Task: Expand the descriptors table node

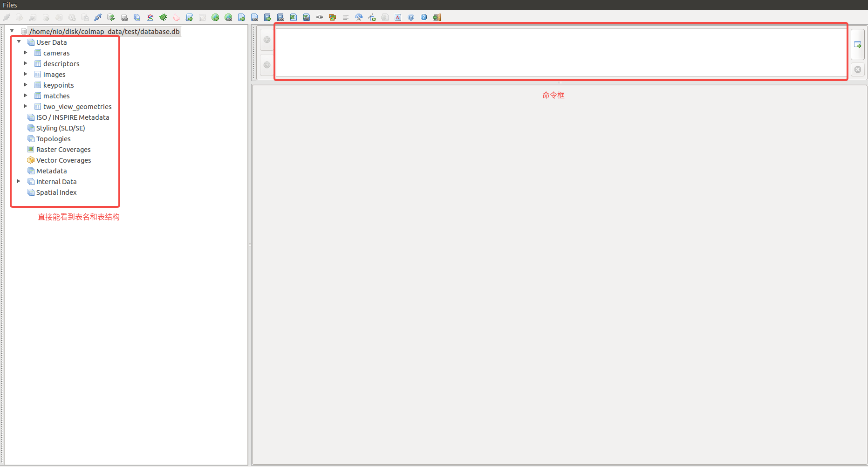Action: [26, 63]
